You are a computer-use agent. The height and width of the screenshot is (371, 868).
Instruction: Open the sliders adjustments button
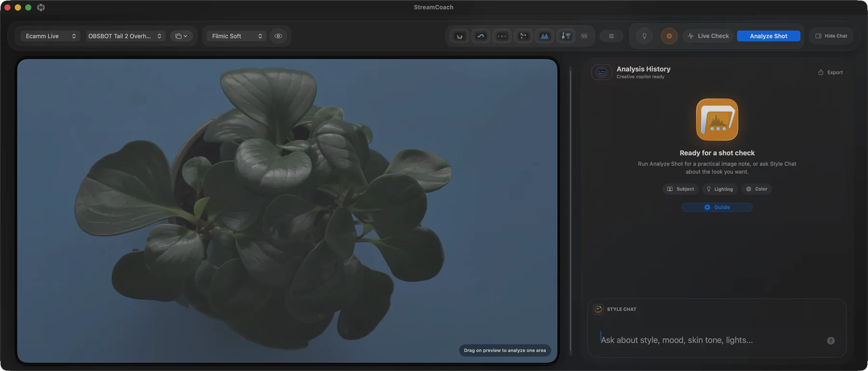click(x=611, y=36)
